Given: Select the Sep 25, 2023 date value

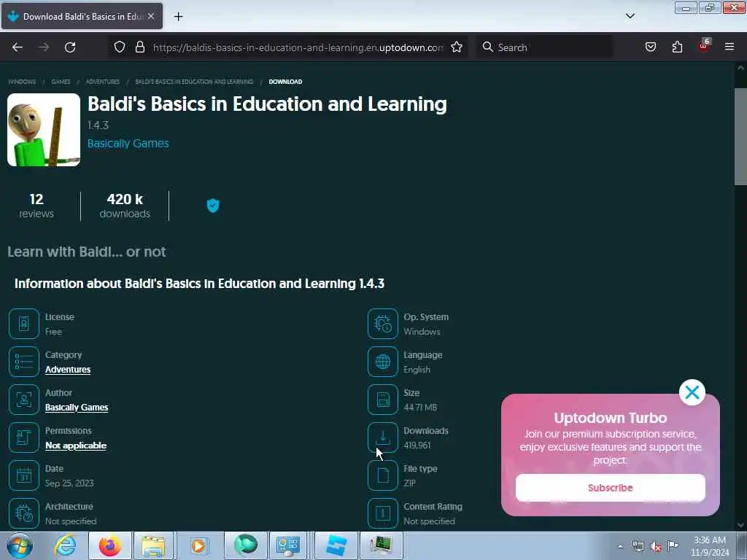Looking at the screenshot, I should tap(69, 483).
